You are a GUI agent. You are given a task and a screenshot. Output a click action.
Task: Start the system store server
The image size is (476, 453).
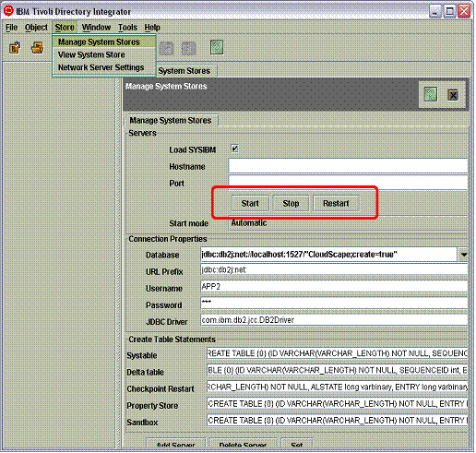(x=250, y=203)
